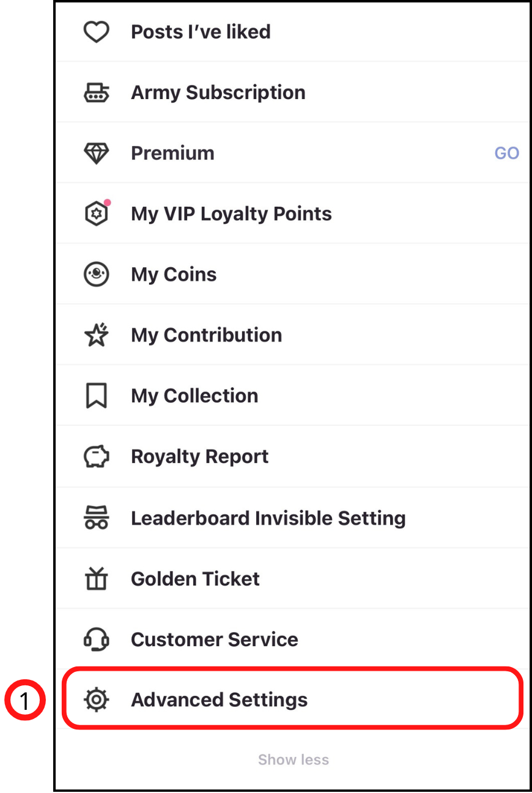Collapse the list with Show less
The height and width of the screenshot is (793, 532).
click(294, 760)
